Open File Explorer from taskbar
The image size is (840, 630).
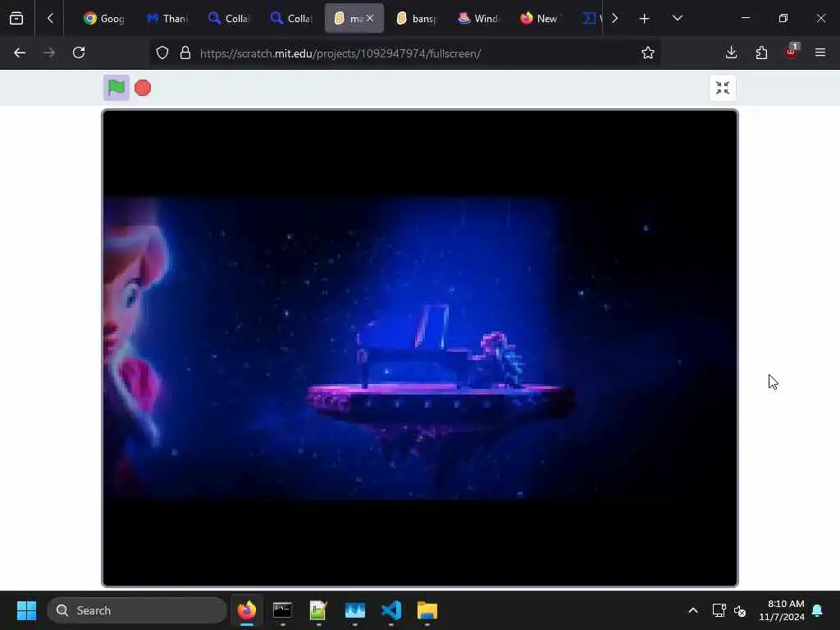point(427,610)
